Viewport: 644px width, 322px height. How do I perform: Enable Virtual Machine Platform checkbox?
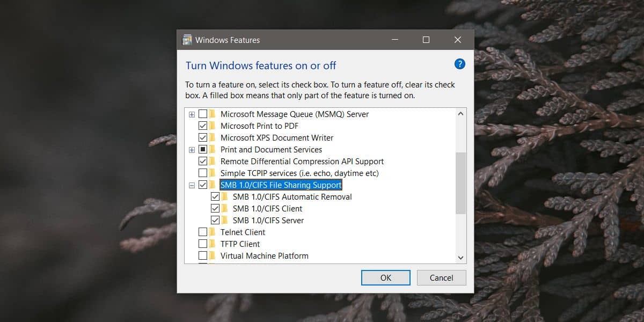pos(203,255)
